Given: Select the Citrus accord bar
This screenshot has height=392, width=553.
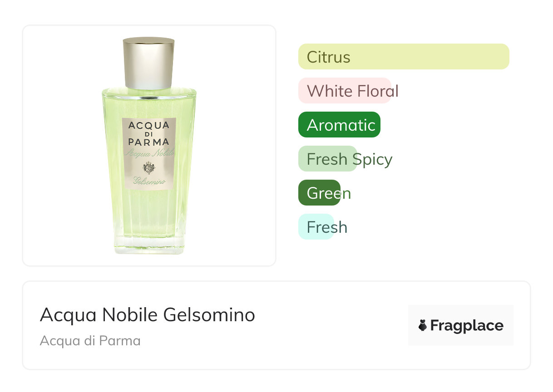Looking at the screenshot, I should pyautogui.click(x=403, y=57).
